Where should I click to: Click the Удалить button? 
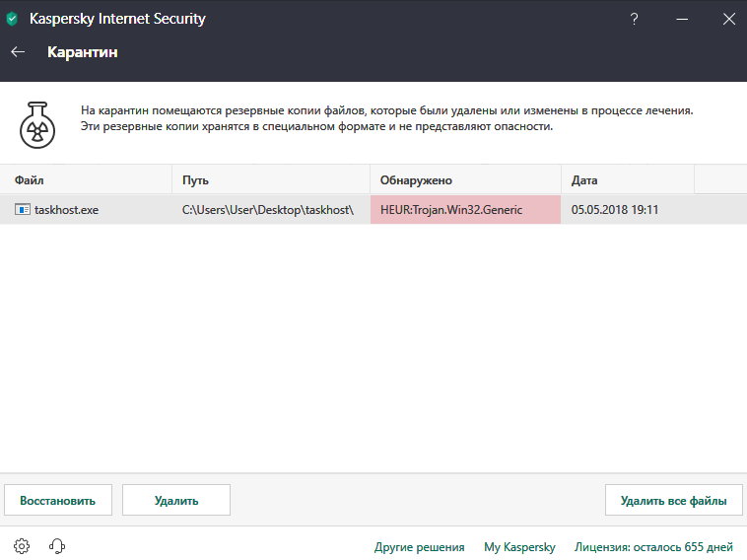(176, 501)
